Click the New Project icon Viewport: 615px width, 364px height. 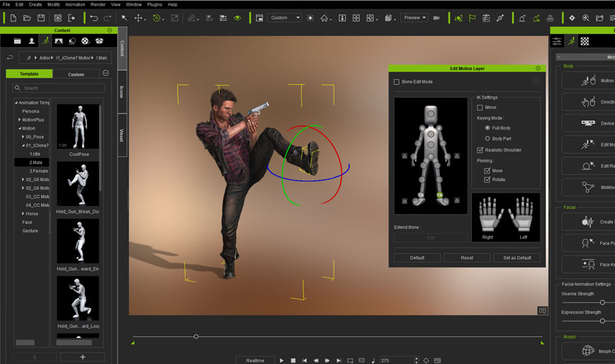point(13,18)
